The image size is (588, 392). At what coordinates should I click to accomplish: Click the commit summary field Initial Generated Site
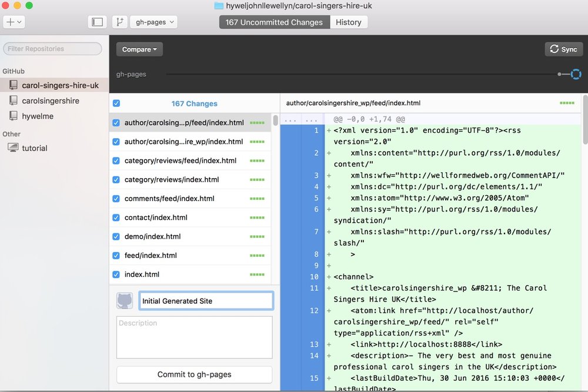(x=206, y=300)
